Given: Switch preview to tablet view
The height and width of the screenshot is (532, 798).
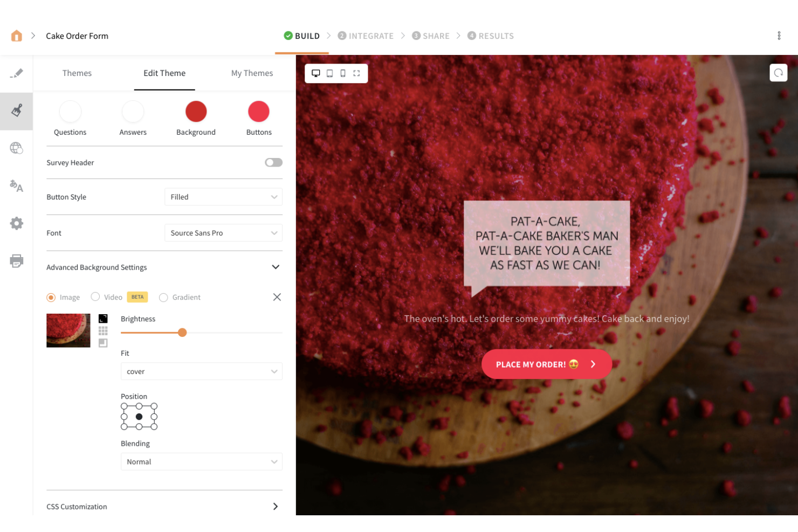Looking at the screenshot, I should point(329,73).
